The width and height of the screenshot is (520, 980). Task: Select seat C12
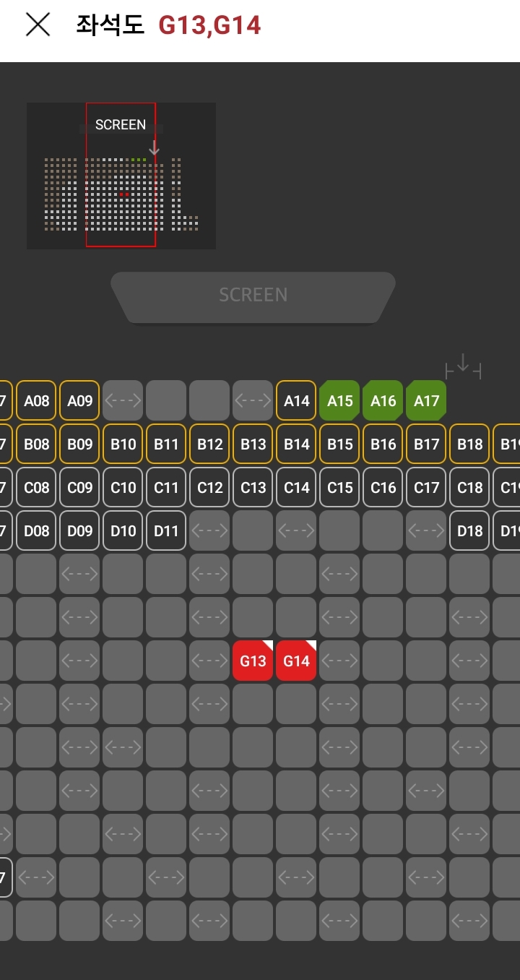tap(209, 487)
